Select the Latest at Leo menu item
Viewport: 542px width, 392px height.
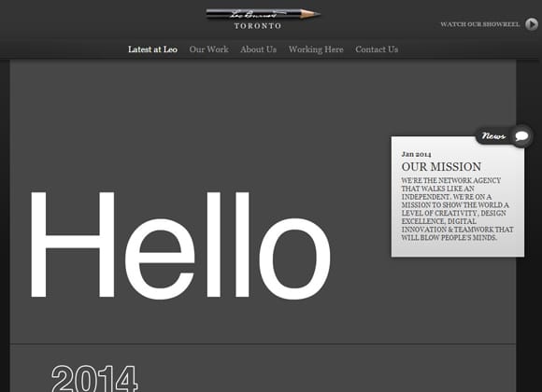tap(152, 49)
